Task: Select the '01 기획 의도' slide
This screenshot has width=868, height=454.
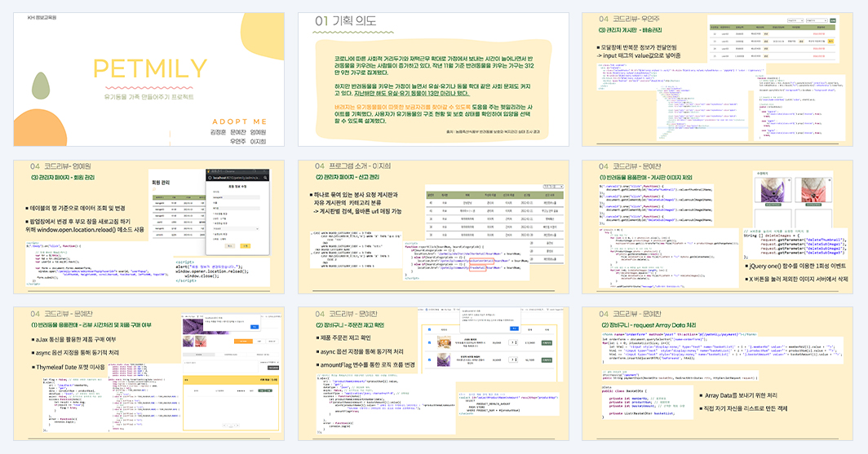Action: coord(433,80)
